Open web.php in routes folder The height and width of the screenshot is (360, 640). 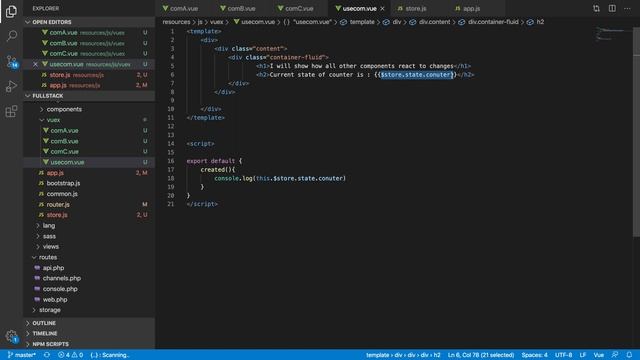pos(89,300)
